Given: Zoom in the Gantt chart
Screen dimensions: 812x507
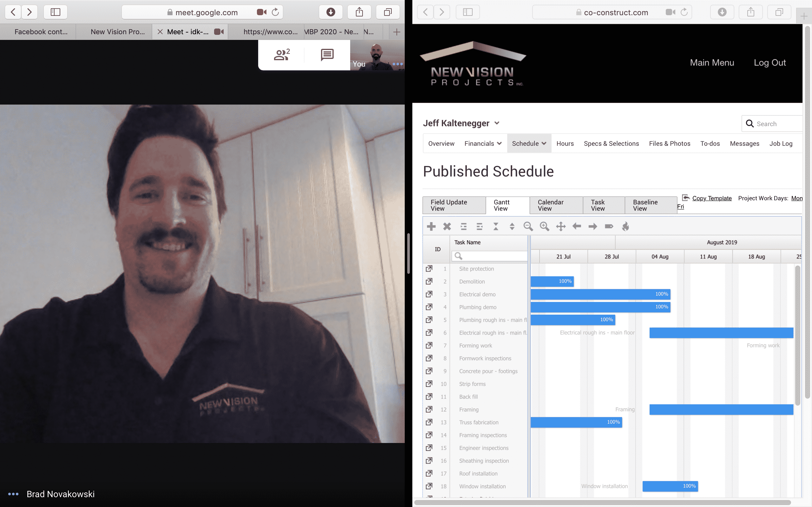Looking at the screenshot, I should tap(544, 226).
